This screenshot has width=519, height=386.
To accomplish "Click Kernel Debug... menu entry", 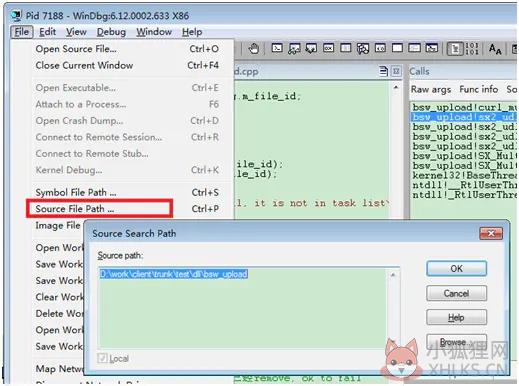I will (x=127, y=170).
